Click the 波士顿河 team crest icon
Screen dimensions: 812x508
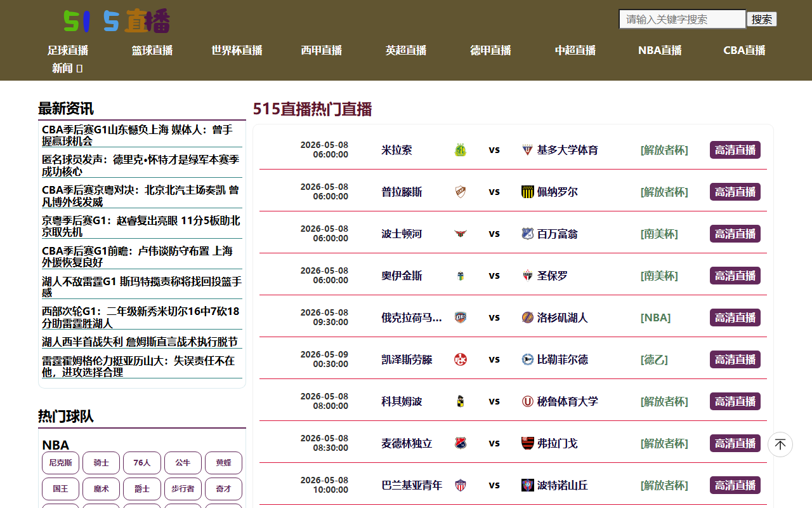[x=461, y=234]
